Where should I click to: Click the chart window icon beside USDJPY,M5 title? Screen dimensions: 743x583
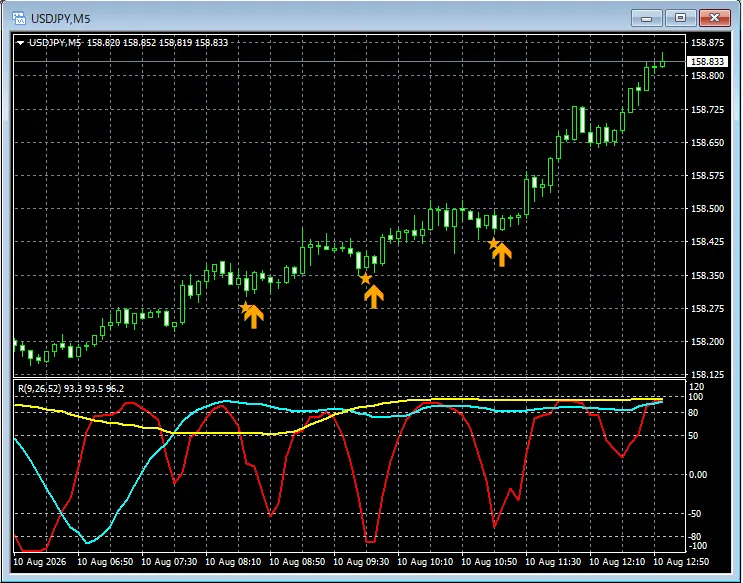coord(19,18)
